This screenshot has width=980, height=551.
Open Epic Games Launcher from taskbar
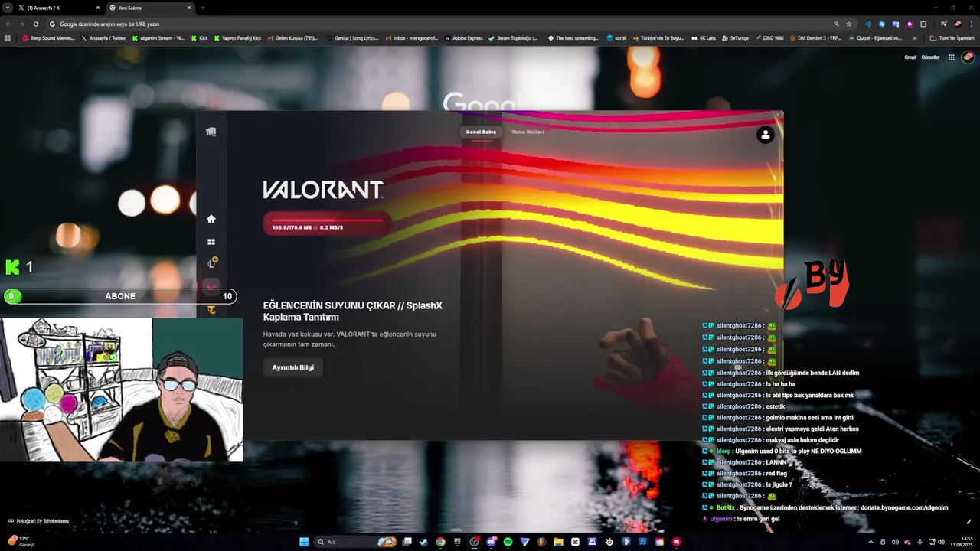point(458,542)
